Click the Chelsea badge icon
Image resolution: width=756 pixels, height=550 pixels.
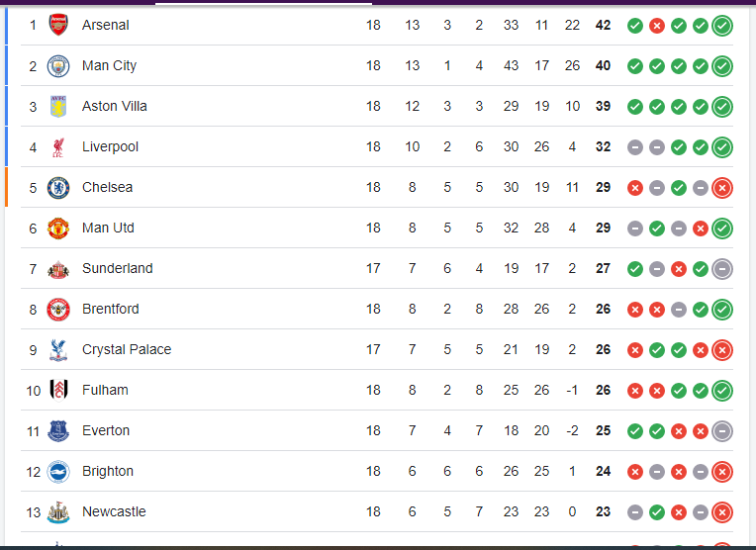(59, 187)
